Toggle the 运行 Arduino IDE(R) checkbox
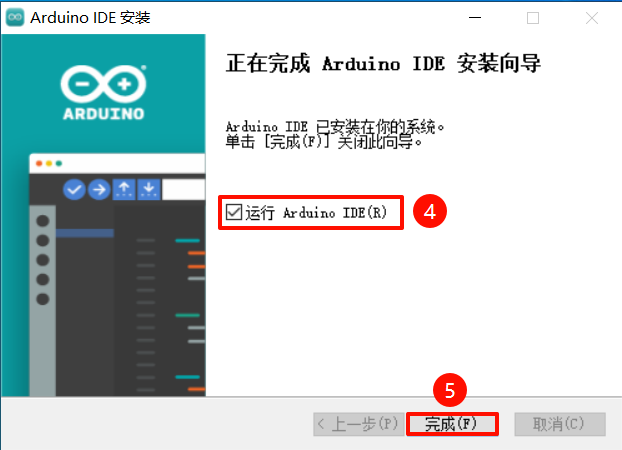The width and height of the screenshot is (622, 450). 234,212
